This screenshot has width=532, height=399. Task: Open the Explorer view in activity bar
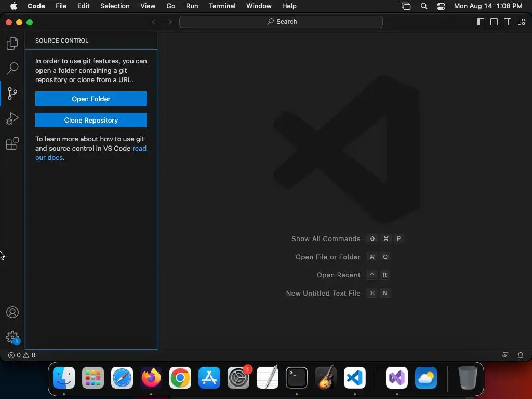click(12, 44)
